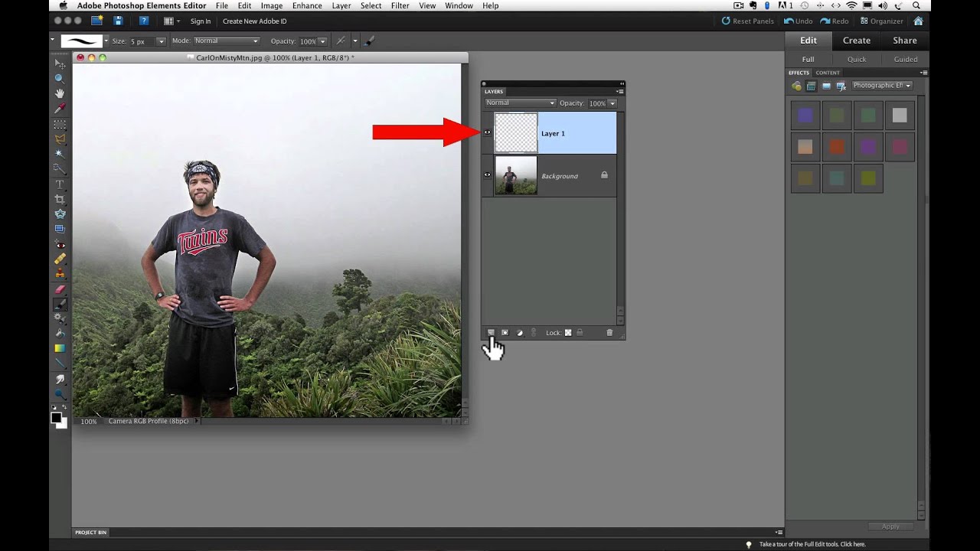Open the brush preset picker dropdown

(106, 41)
